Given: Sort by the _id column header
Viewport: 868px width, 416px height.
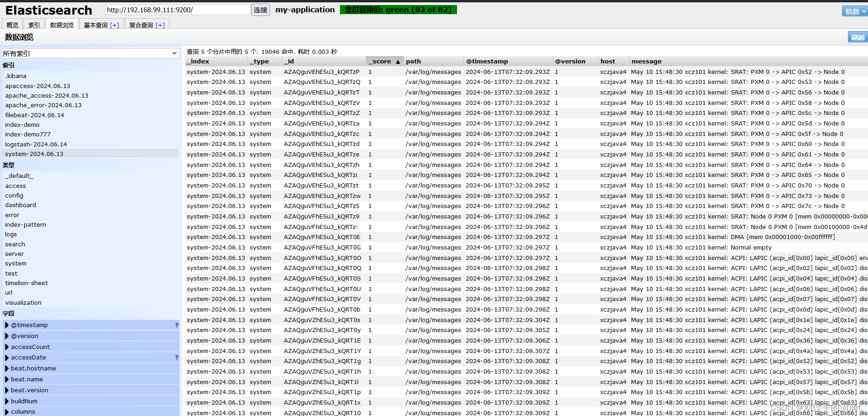Looking at the screenshot, I should [324, 61].
